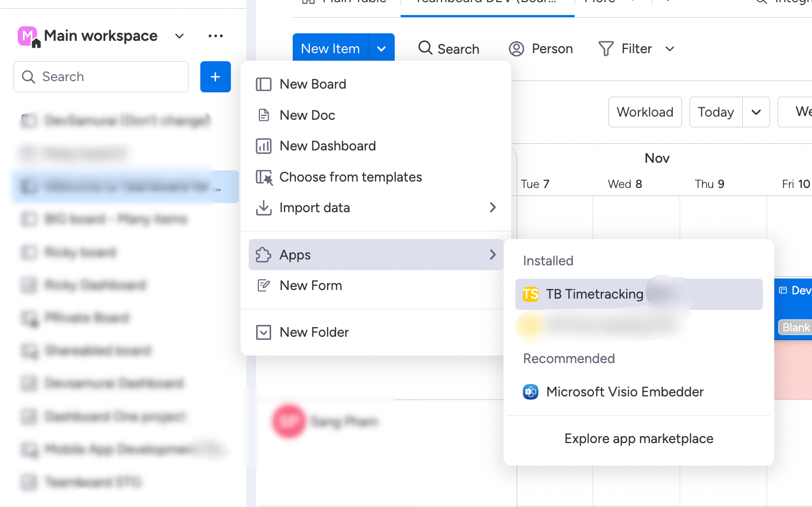Open the New Item dropdown arrow
This screenshot has width=812, height=507.
coord(381,49)
